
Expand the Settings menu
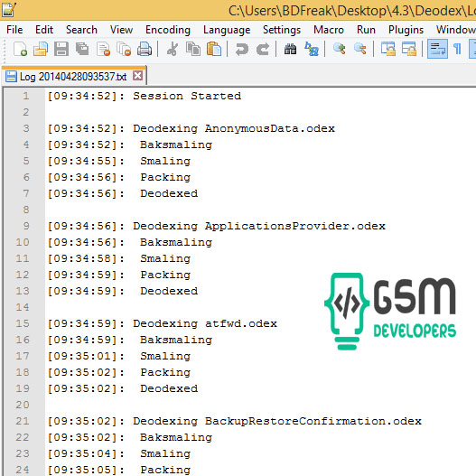point(282,30)
